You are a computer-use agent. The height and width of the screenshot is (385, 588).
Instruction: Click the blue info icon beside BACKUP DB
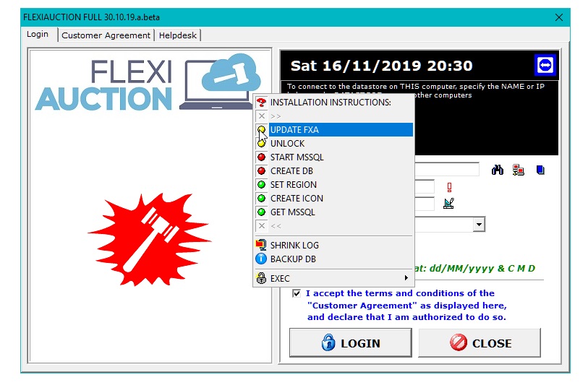pyautogui.click(x=261, y=259)
